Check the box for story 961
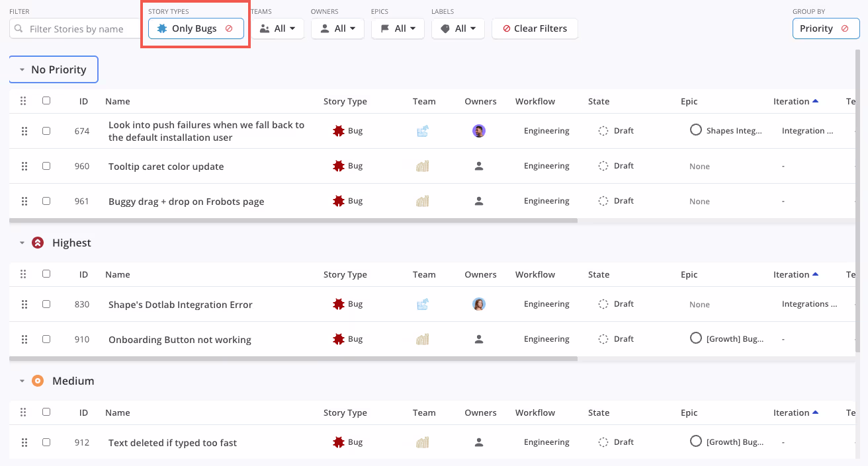 (46, 201)
